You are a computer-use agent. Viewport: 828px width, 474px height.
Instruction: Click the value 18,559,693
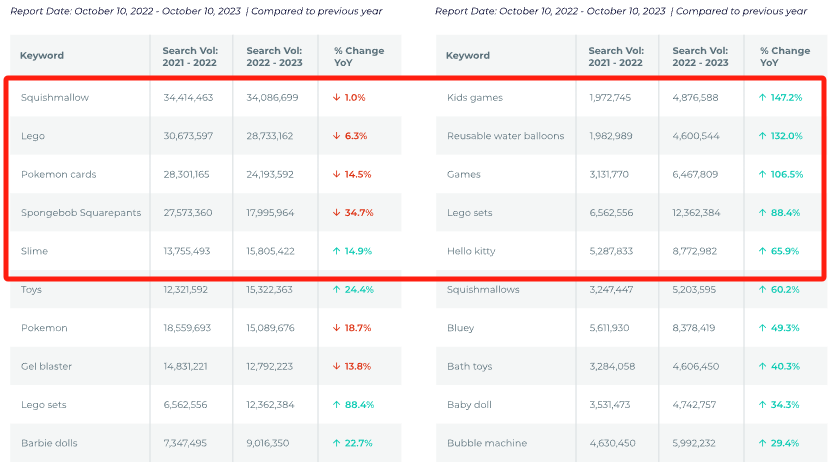(x=187, y=328)
